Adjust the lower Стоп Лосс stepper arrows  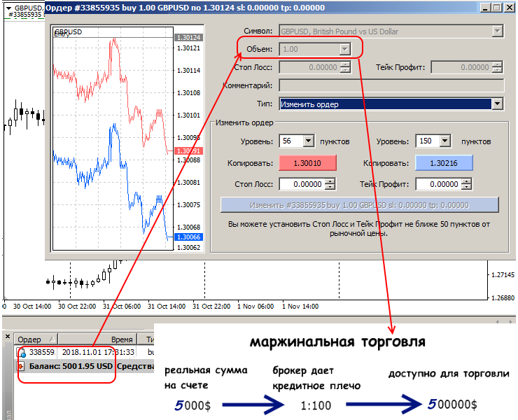coord(328,185)
